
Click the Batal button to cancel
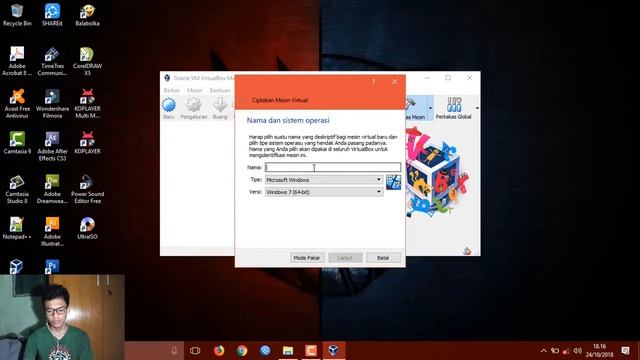383,258
